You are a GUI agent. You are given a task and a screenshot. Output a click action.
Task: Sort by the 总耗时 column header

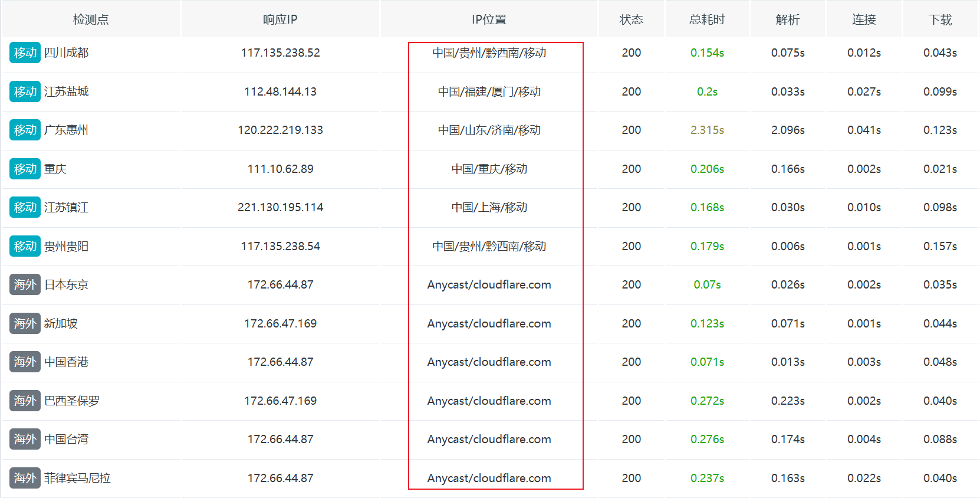tap(706, 19)
